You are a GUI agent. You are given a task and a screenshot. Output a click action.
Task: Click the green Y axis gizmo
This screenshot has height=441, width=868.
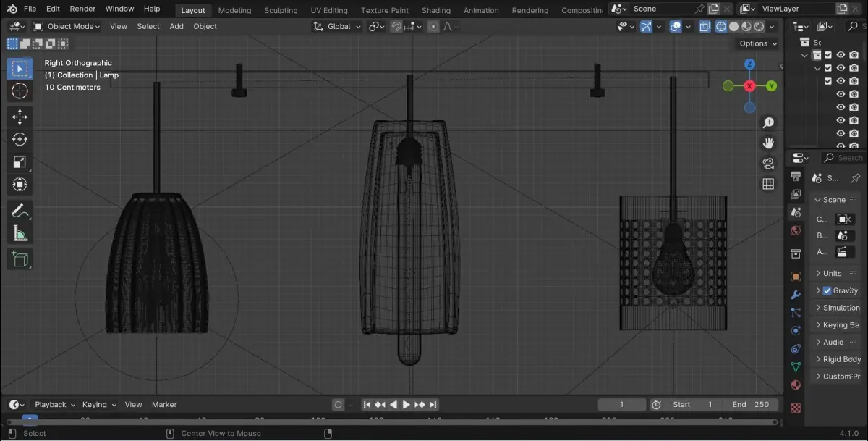coord(772,86)
